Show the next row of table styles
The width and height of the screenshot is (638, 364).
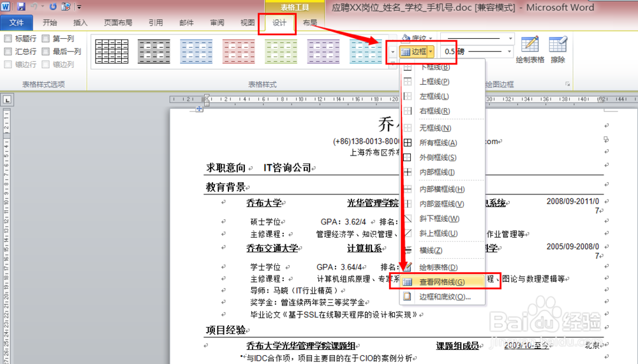[x=392, y=52]
